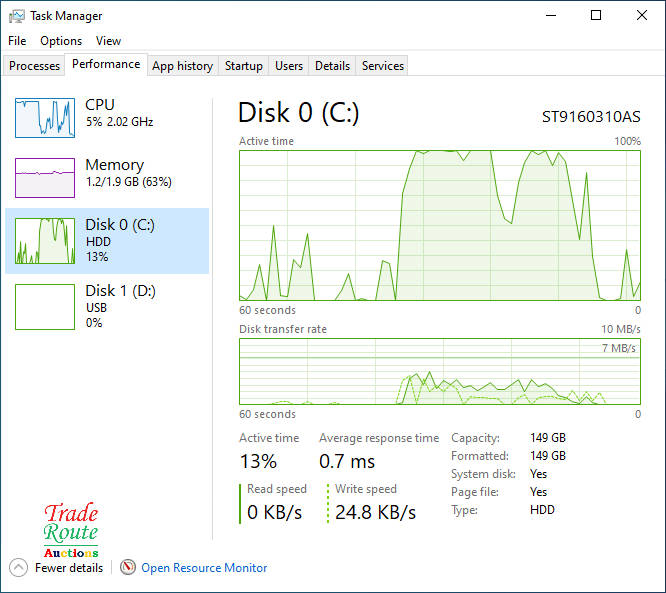Select the Disk 1 (D:) USB thumbnail
Image resolution: width=666 pixels, height=593 pixels.
(45, 306)
